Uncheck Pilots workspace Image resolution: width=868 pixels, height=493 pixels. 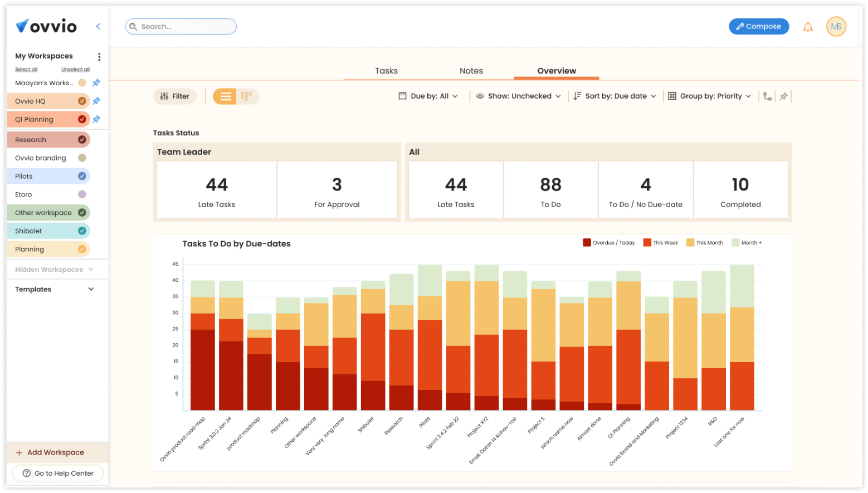(82, 176)
